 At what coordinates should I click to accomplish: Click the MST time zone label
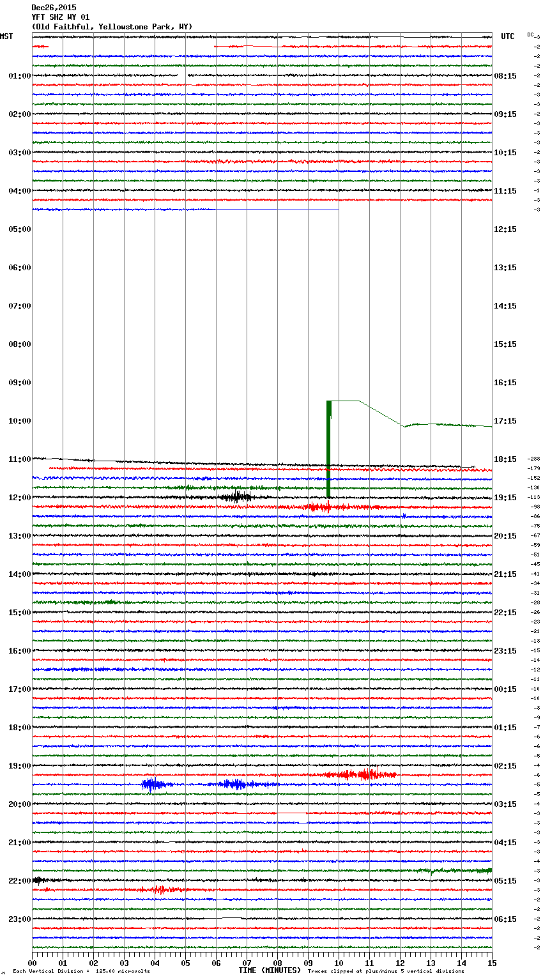(x=6, y=36)
